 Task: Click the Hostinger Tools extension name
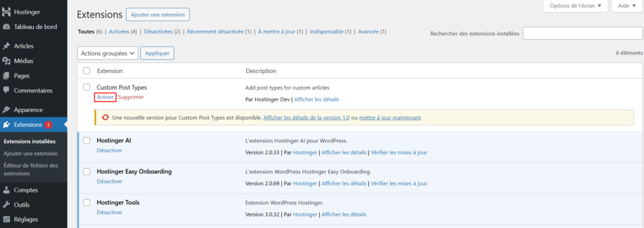click(x=118, y=202)
